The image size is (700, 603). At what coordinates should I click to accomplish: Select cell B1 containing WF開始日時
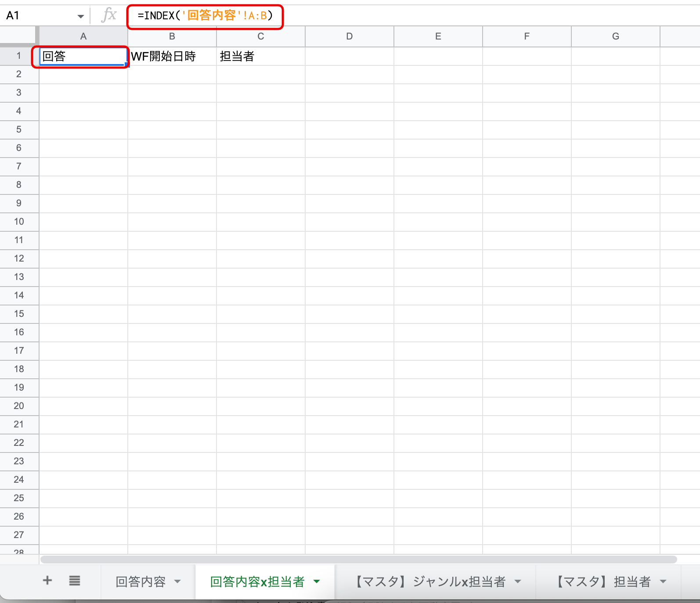[x=172, y=56]
